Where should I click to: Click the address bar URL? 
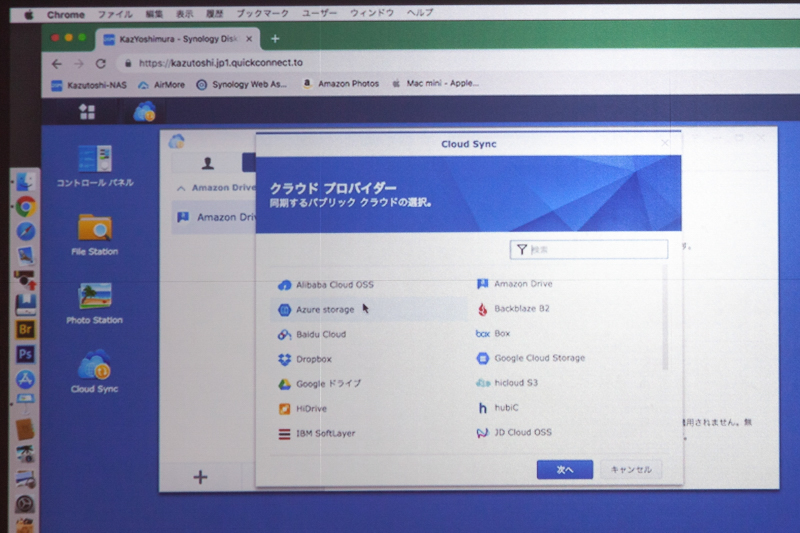point(220,63)
